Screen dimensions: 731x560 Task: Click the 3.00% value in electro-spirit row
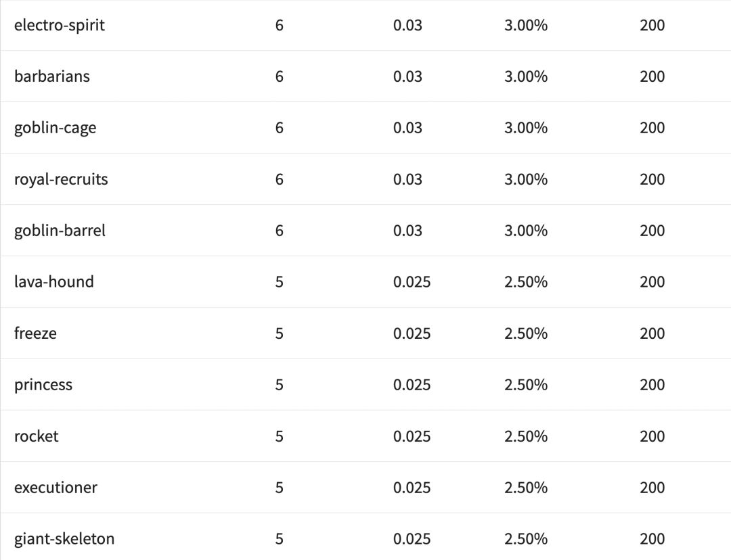coord(526,26)
